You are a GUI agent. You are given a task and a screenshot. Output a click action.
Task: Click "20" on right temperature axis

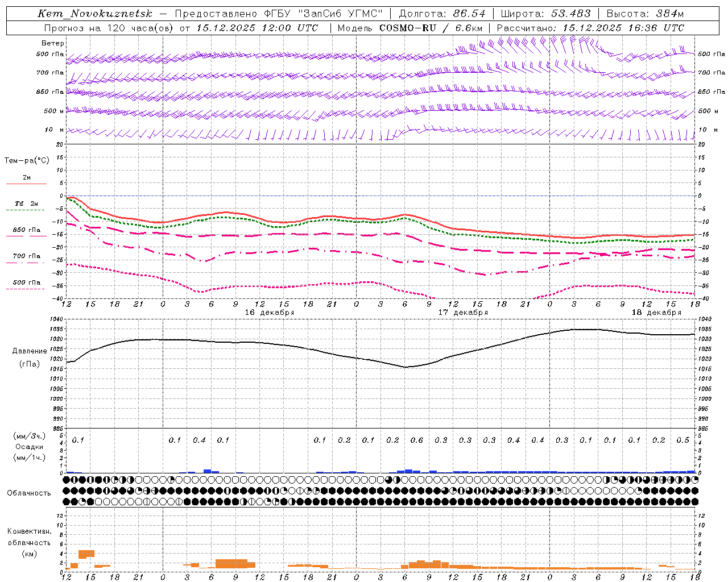tap(702, 144)
